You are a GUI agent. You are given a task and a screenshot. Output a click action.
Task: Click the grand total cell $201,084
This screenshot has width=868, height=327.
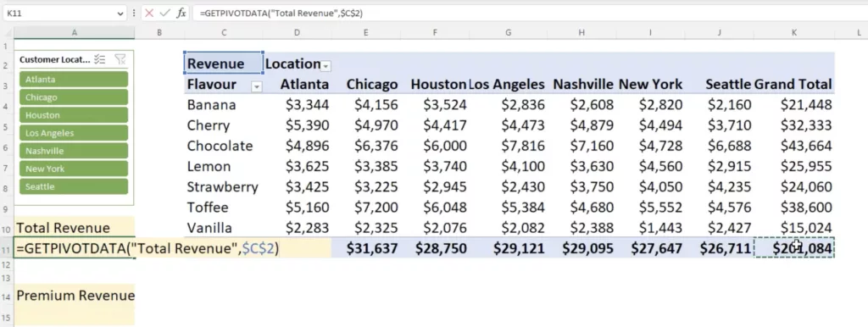tap(793, 249)
